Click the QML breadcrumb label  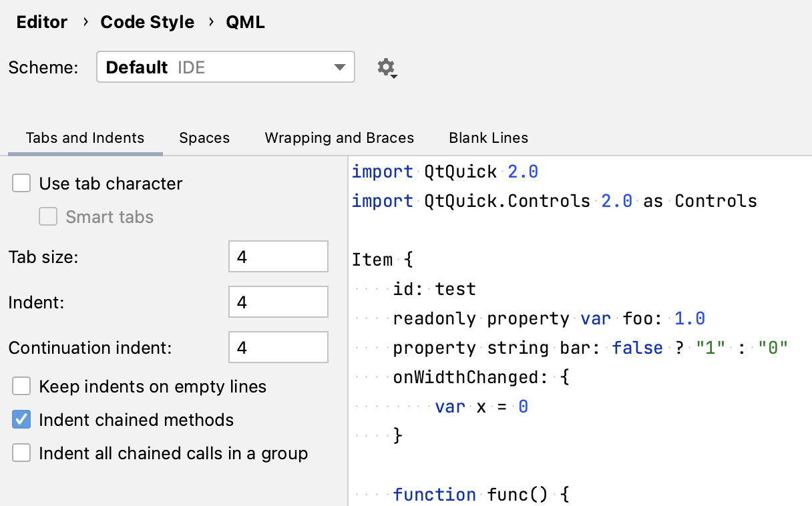(x=246, y=22)
